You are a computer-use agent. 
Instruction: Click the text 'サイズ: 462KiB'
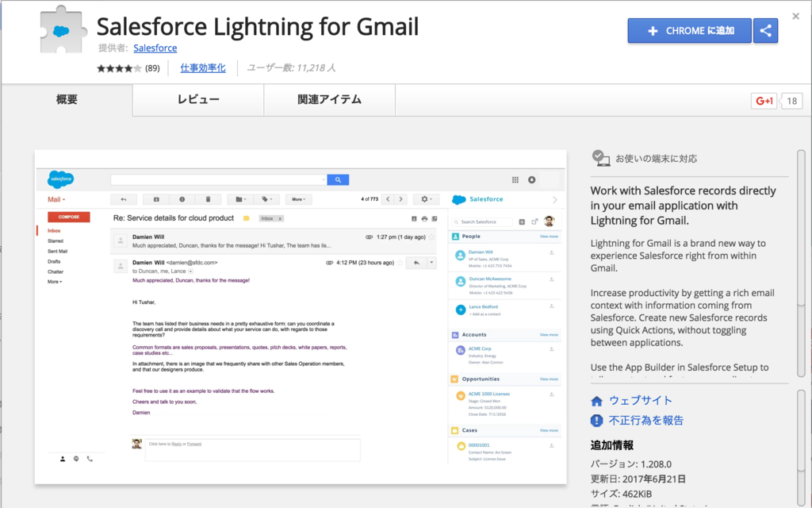(x=621, y=494)
